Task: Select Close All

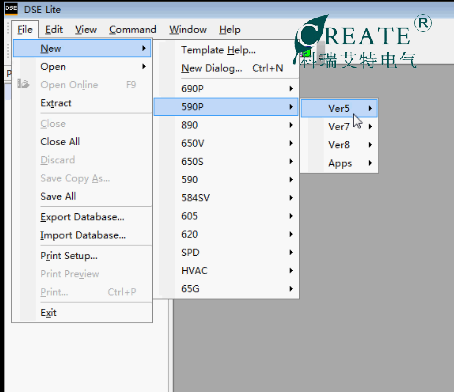Action: [x=82, y=142]
